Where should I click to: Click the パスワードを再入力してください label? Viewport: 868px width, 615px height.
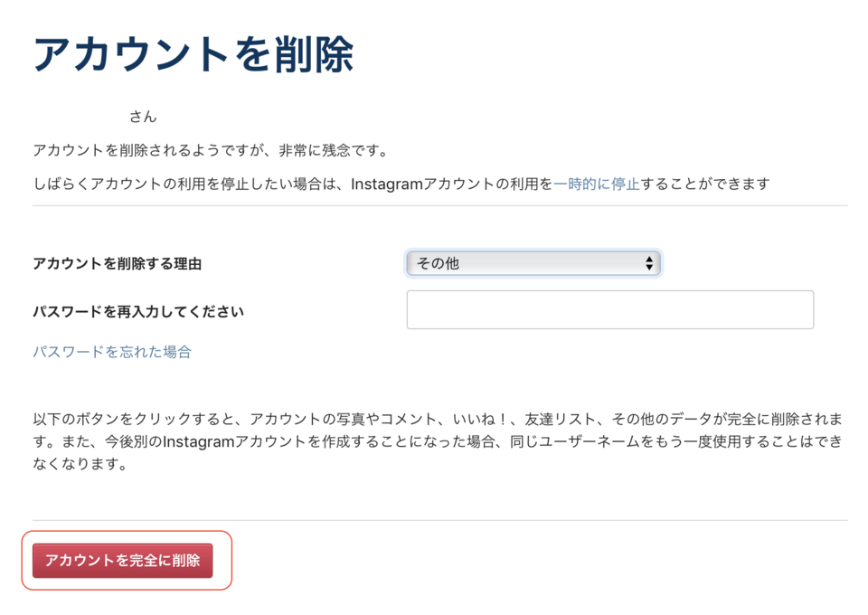point(137,311)
